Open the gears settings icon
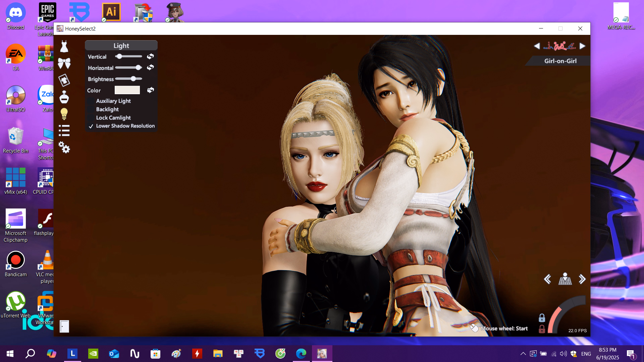 [64, 147]
